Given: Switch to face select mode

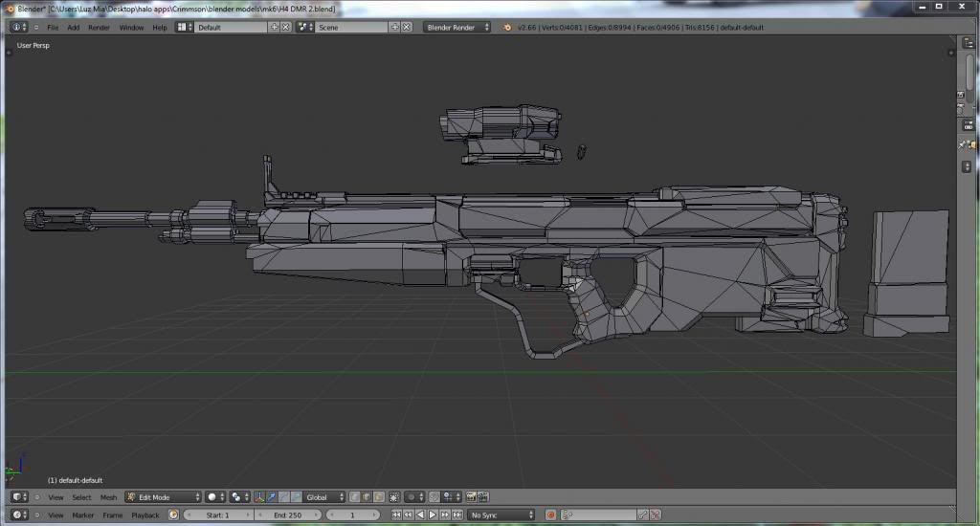Looking at the screenshot, I should click(378, 497).
